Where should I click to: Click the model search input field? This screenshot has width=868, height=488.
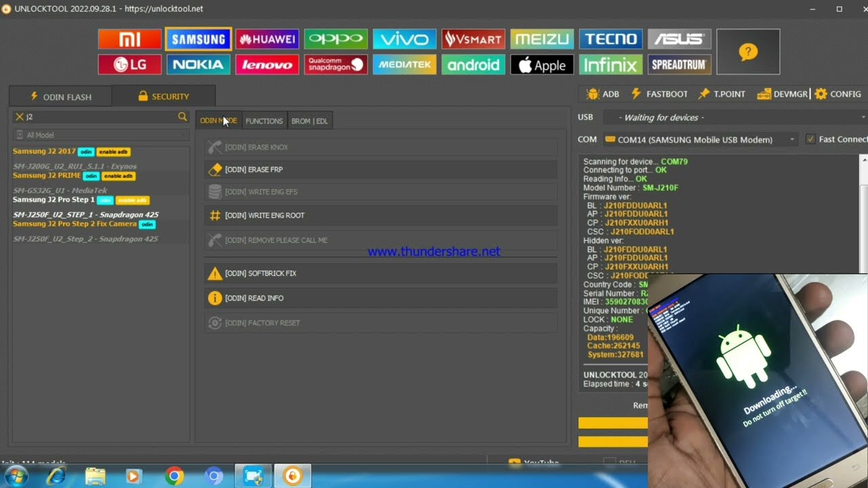point(100,117)
